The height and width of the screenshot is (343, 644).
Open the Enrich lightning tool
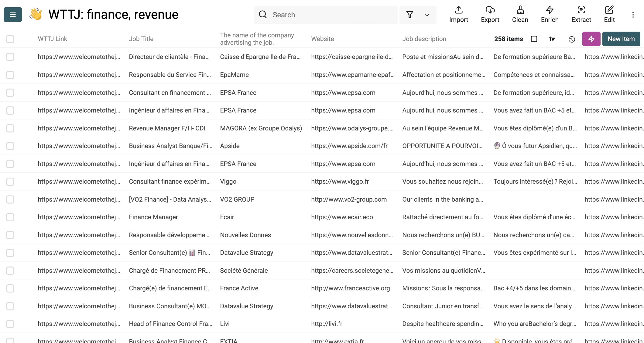click(x=550, y=14)
